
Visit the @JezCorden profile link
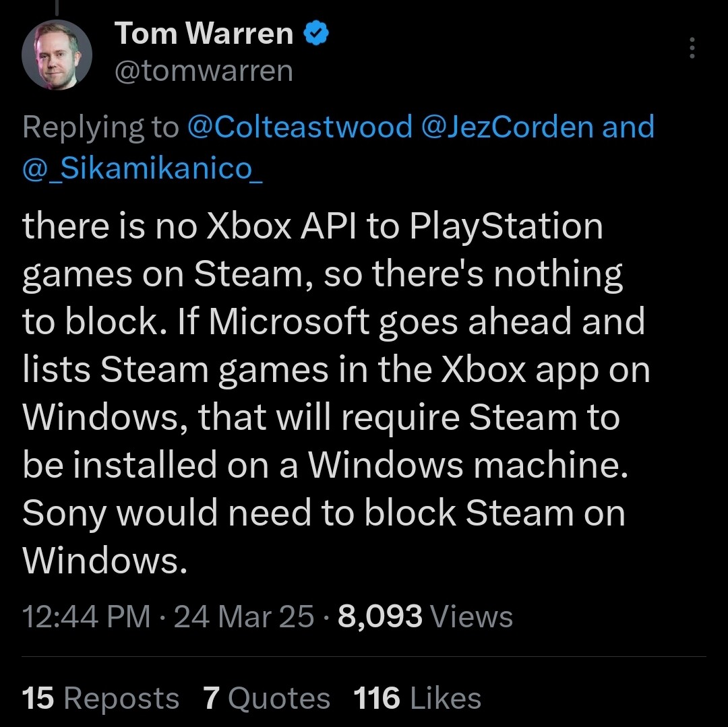tap(508, 126)
